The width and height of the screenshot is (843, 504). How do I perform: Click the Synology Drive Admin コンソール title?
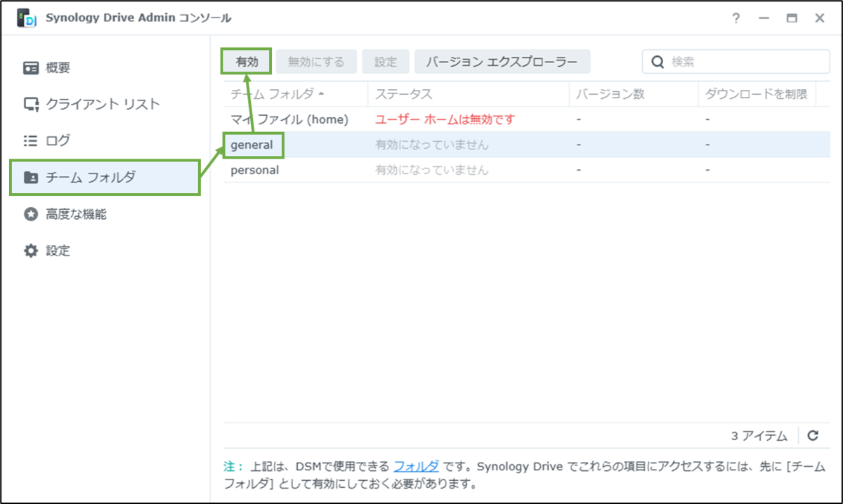tap(138, 18)
